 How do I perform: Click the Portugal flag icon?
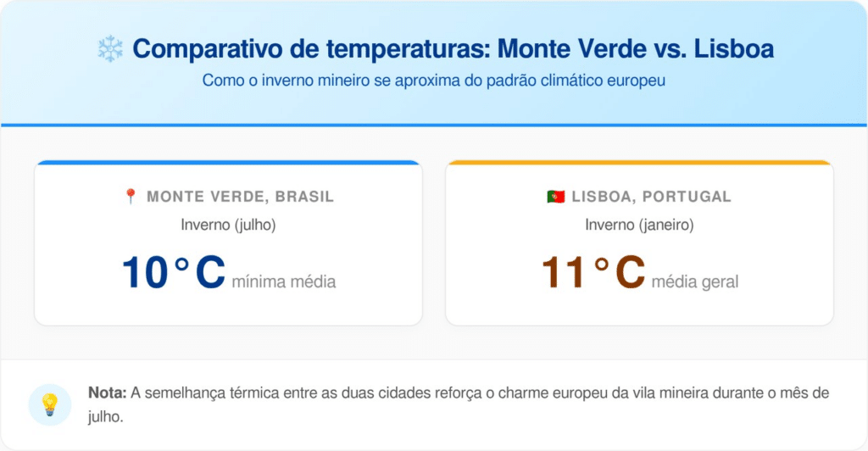555,197
